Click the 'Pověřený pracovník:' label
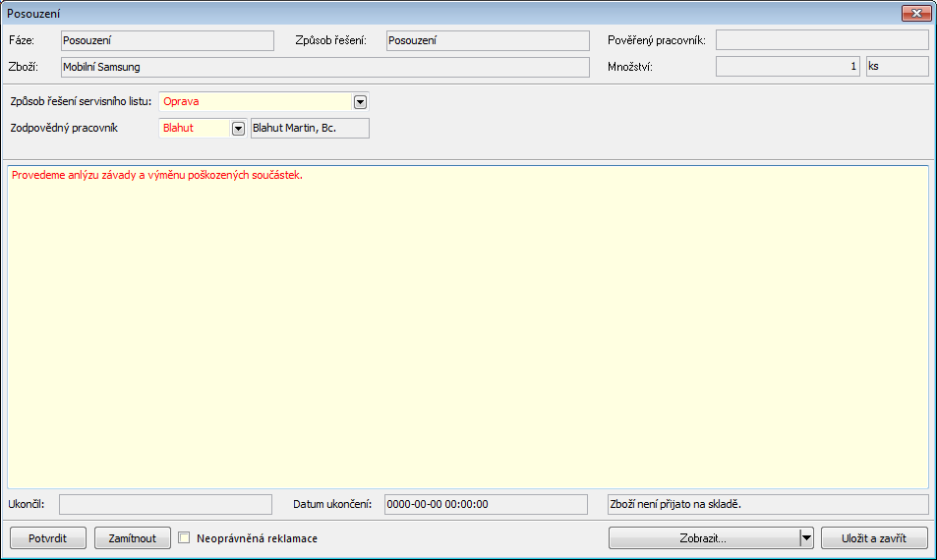The height and width of the screenshot is (560, 937). pyautogui.click(x=657, y=40)
